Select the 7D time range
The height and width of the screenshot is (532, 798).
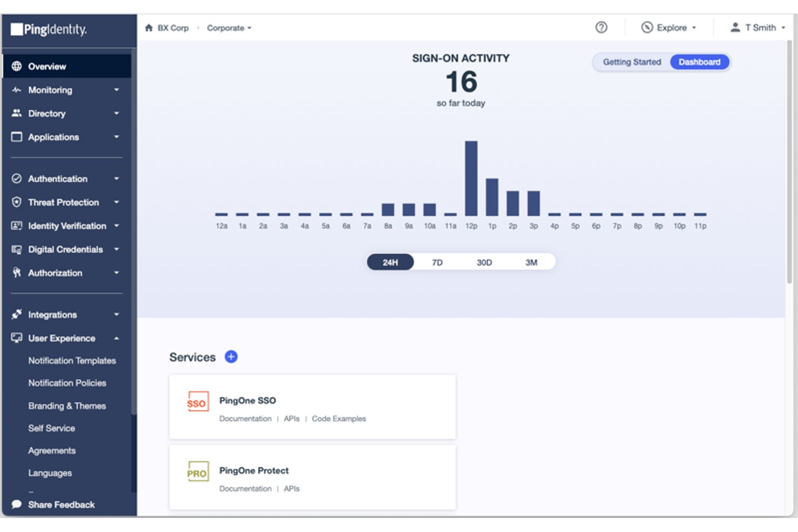tap(437, 262)
